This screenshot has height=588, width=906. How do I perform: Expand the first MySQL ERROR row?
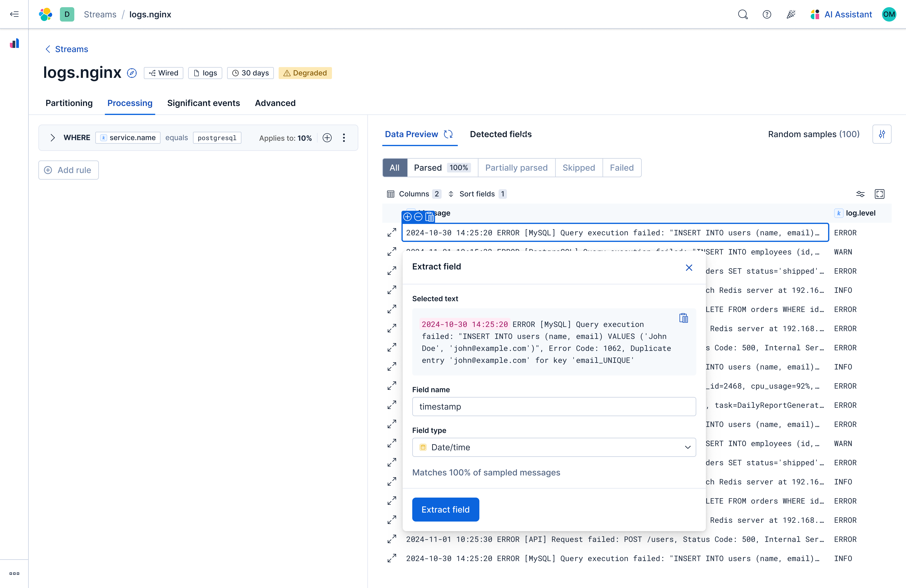pos(392,232)
